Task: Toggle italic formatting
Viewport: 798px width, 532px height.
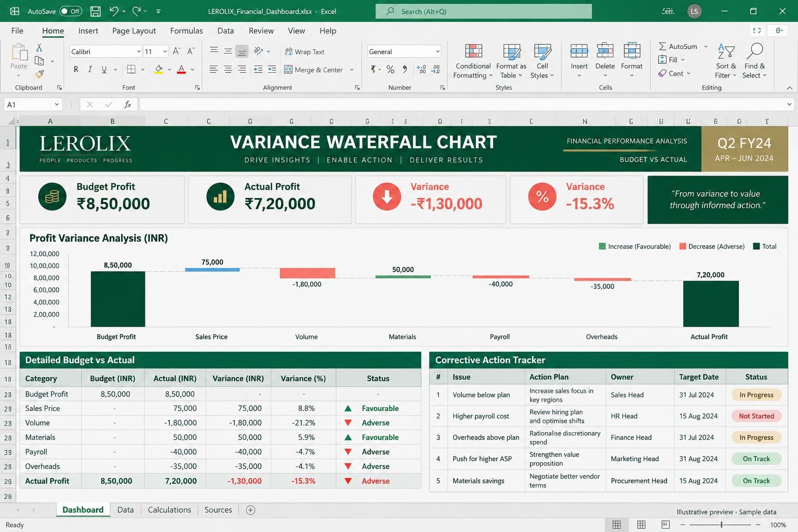Action: coord(90,69)
